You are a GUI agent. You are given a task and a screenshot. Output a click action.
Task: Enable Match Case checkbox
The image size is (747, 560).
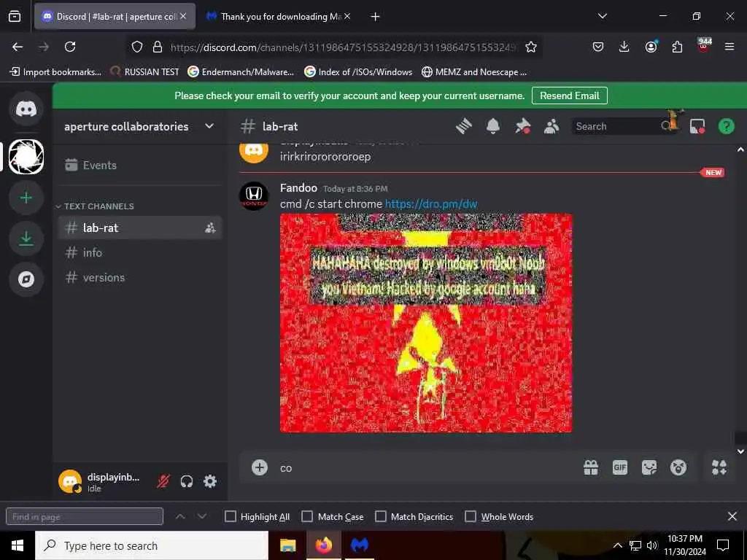point(307,517)
